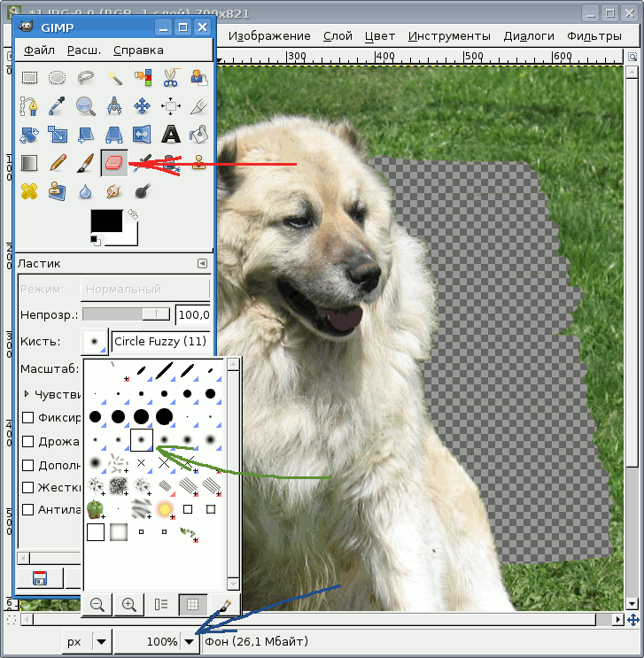Image resolution: width=644 pixels, height=658 pixels.
Task: Choose the Scissors select tool
Action: (170, 79)
